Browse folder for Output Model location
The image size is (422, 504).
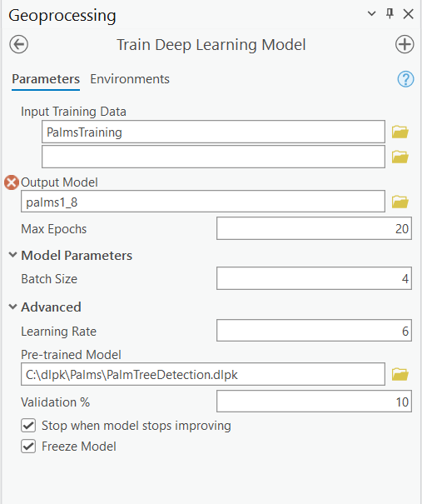pyautogui.click(x=400, y=202)
